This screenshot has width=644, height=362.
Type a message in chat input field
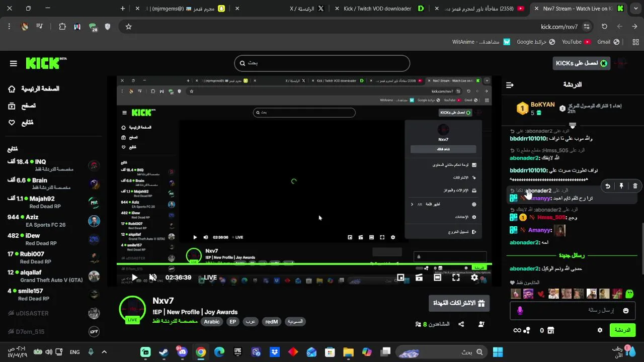coord(573,311)
